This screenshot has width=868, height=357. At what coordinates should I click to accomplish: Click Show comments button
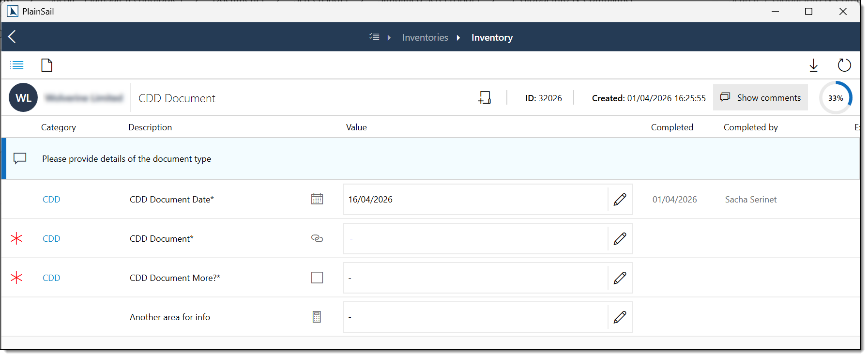pos(760,98)
